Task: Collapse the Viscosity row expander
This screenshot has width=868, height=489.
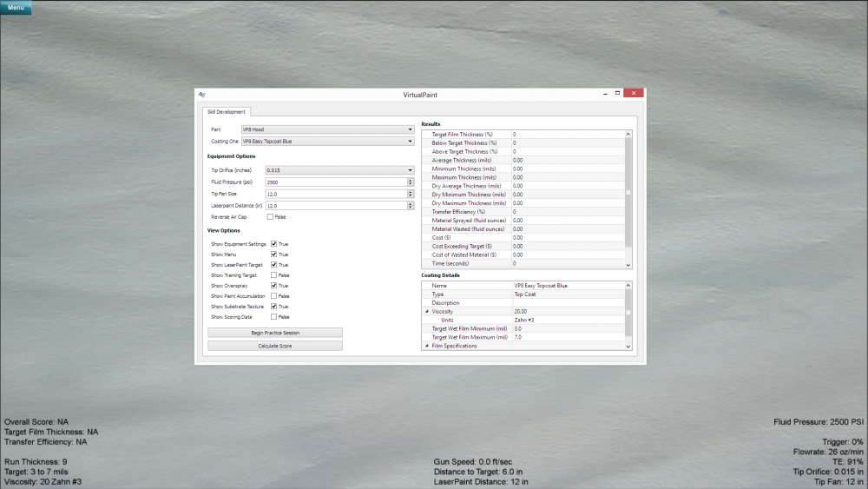Action: 427,312
